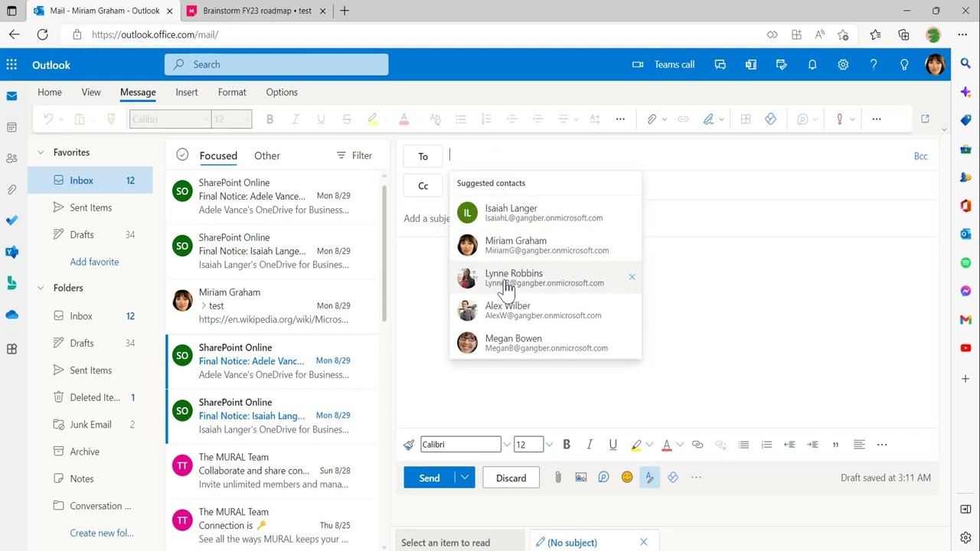The width and height of the screenshot is (980, 551).
Task: Show the Bcc field
Action: pos(921,156)
